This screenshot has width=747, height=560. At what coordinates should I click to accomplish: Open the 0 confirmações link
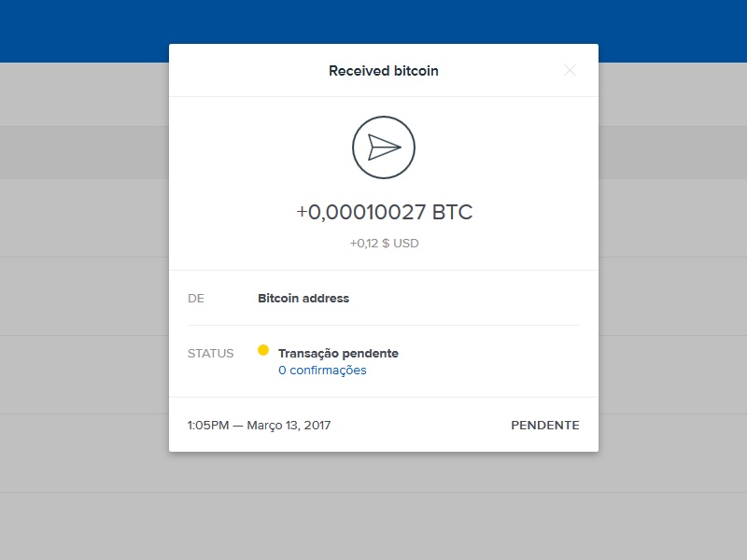pos(322,371)
